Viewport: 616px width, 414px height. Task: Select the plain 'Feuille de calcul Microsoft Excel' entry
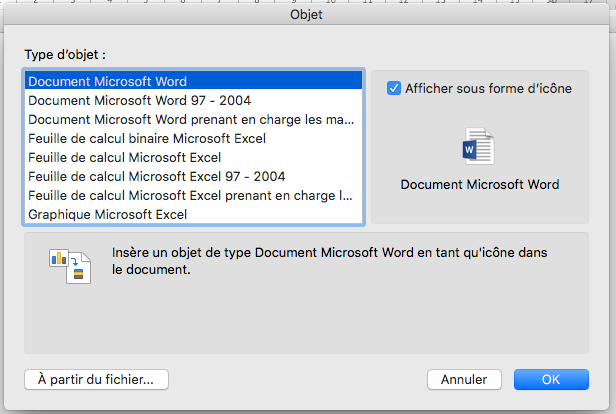tap(193, 158)
